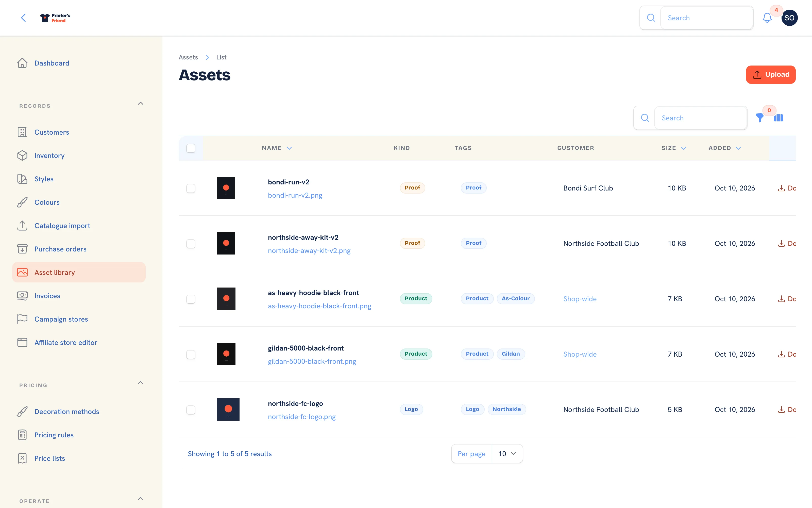Screen dimensions: 812x508
Task: Open Asset library in the sidebar
Action: click(x=79, y=273)
